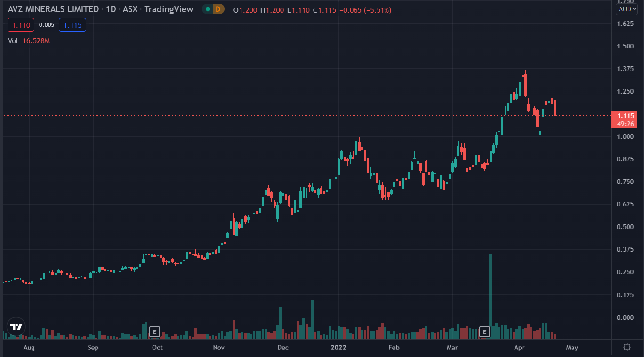The image size is (644, 357).
Task: Click the red 1.110 sell price button
Action: click(21, 25)
